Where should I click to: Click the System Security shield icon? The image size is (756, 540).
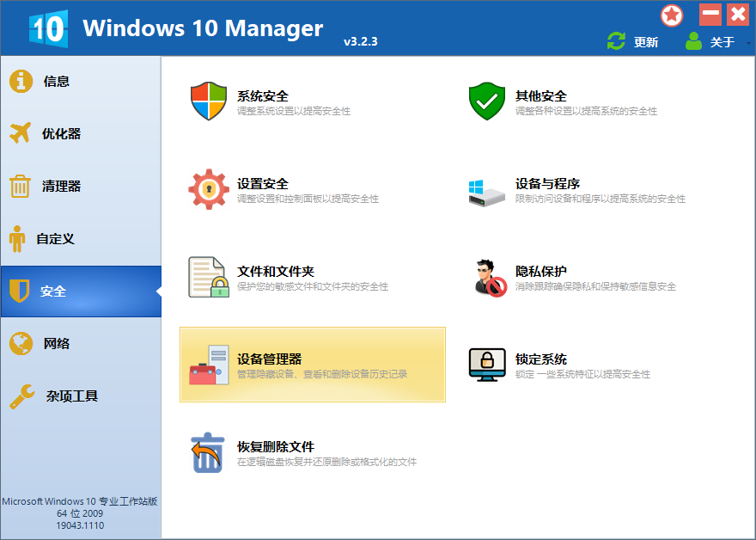pyautogui.click(x=209, y=101)
